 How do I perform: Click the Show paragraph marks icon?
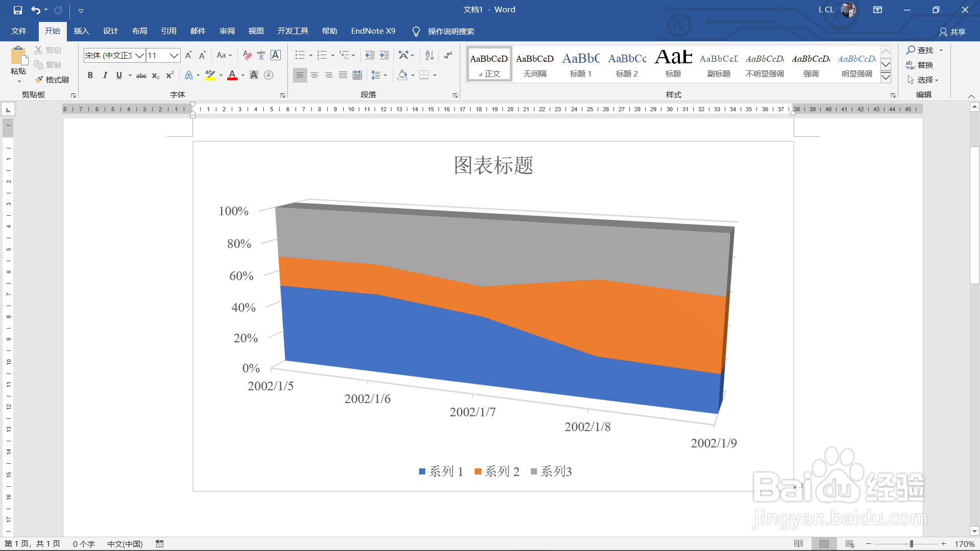coord(448,55)
